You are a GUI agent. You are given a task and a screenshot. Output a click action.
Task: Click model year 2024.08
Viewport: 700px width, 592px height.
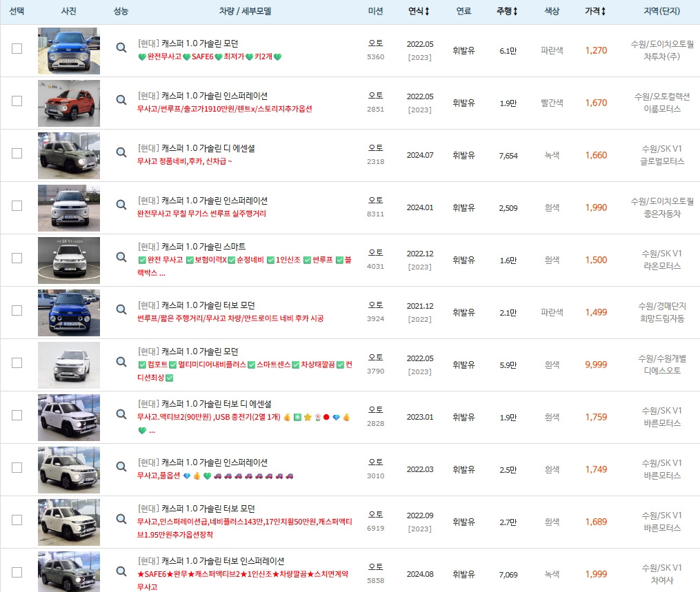pyautogui.click(x=419, y=574)
